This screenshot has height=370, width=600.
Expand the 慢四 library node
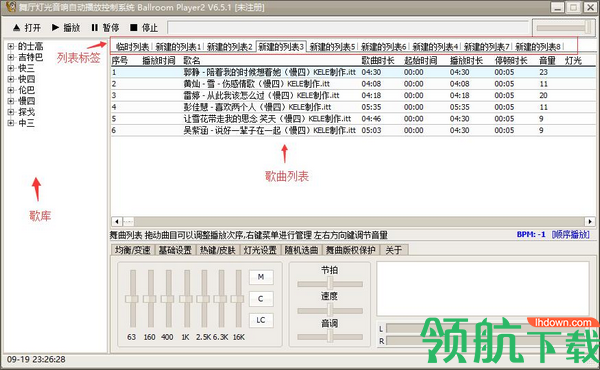pyautogui.click(x=11, y=101)
